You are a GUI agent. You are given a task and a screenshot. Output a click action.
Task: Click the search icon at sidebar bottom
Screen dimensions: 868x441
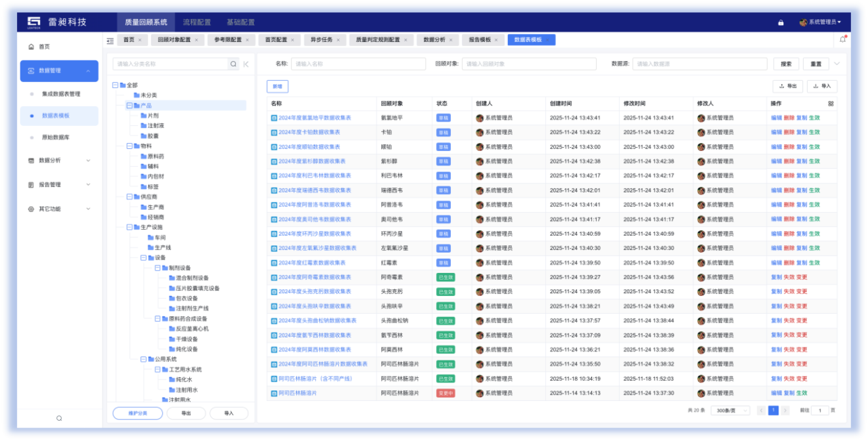click(x=59, y=418)
